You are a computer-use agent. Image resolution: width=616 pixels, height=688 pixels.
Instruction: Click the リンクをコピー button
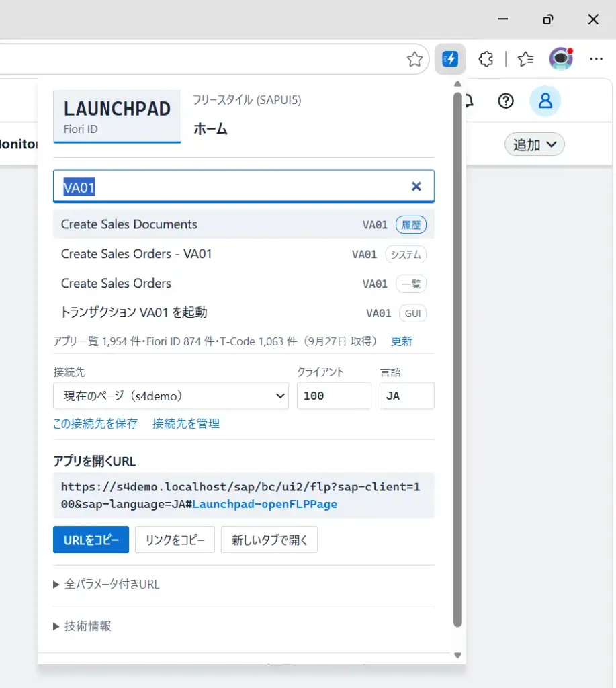pos(175,540)
